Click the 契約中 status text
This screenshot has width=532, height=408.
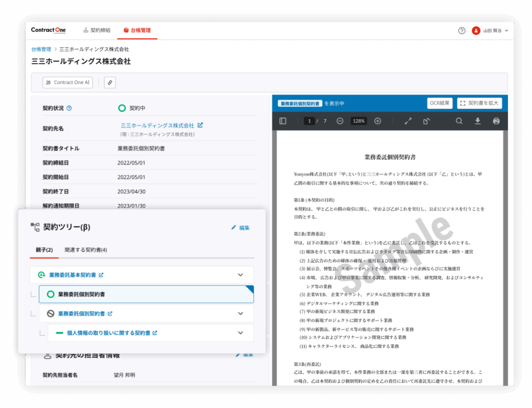point(137,108)
